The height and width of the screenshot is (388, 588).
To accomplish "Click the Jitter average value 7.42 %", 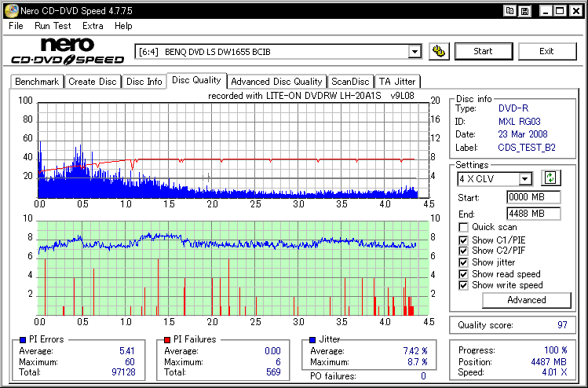I will (415, 351).
